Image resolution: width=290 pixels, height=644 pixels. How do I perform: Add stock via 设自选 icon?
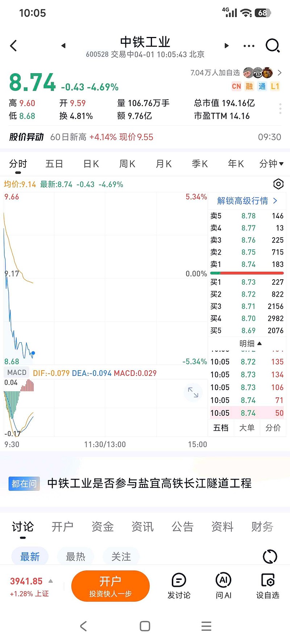(268, 585)
